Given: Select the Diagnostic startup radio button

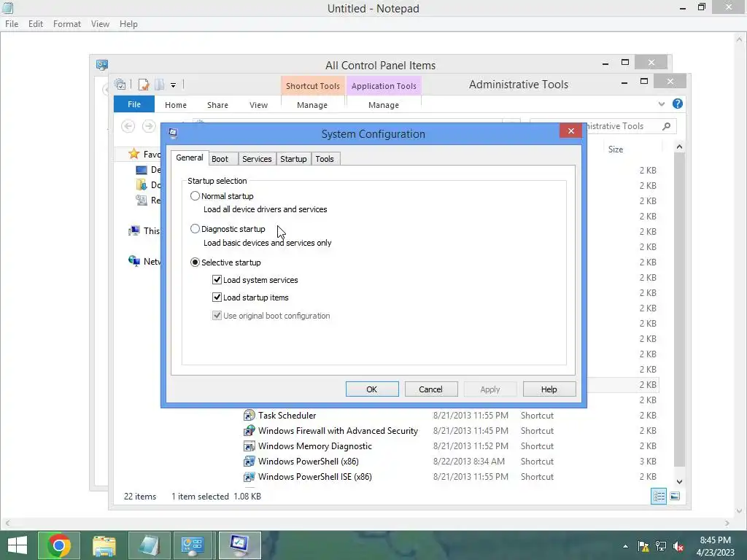Looking at the screenshot, I should point(195,229).
